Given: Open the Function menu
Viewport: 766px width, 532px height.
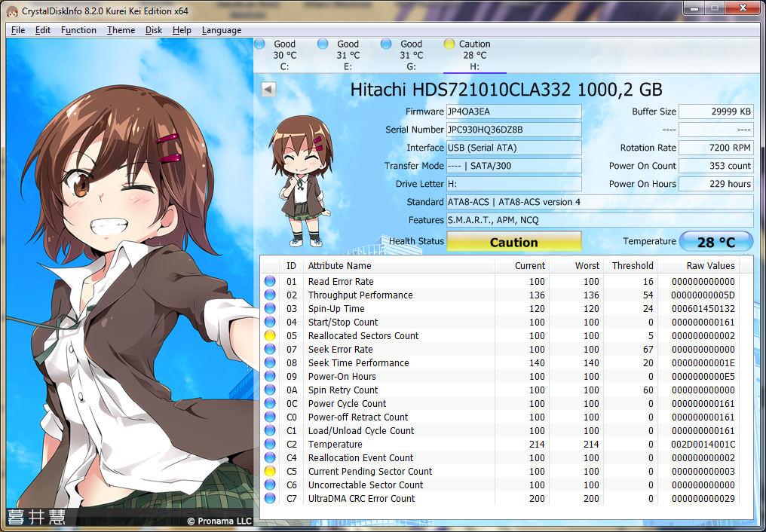Looking at the screenshot, I should coord(78,30).
